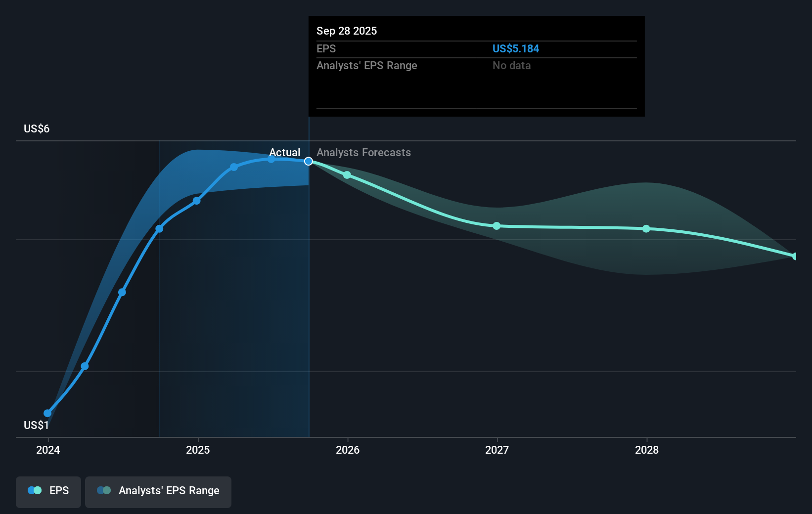Select the forecast data point at 2028
Image resolution: width=812 pixels, height=514 pixels.
646,229
